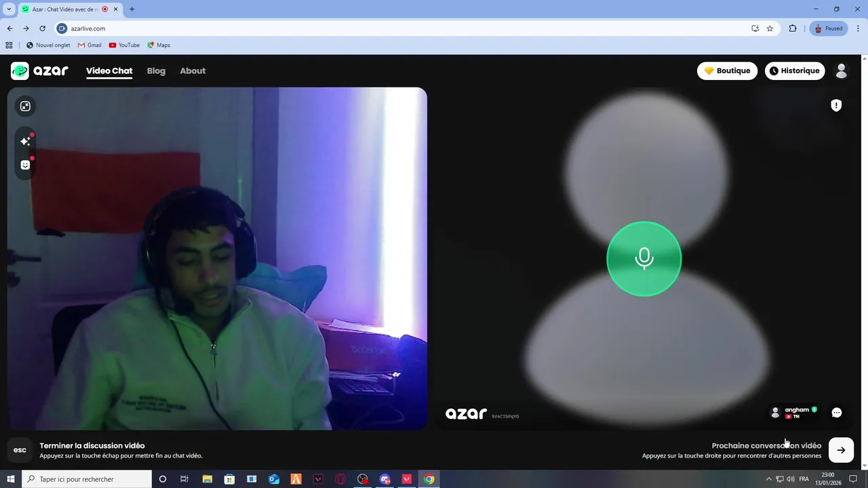Click the next video chat arrow button
The height and width of the screenshot is (488, 868).
coord(841,450)
